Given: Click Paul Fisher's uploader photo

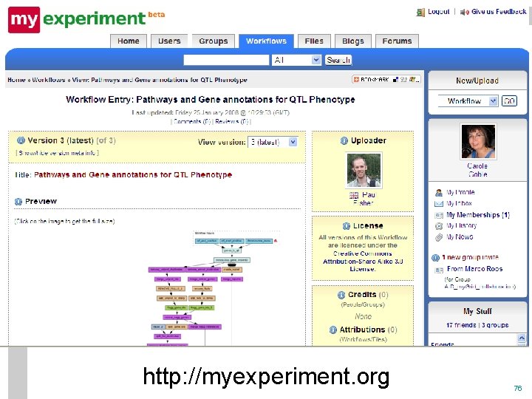Looking at the screenshot, I should [364, 170].
